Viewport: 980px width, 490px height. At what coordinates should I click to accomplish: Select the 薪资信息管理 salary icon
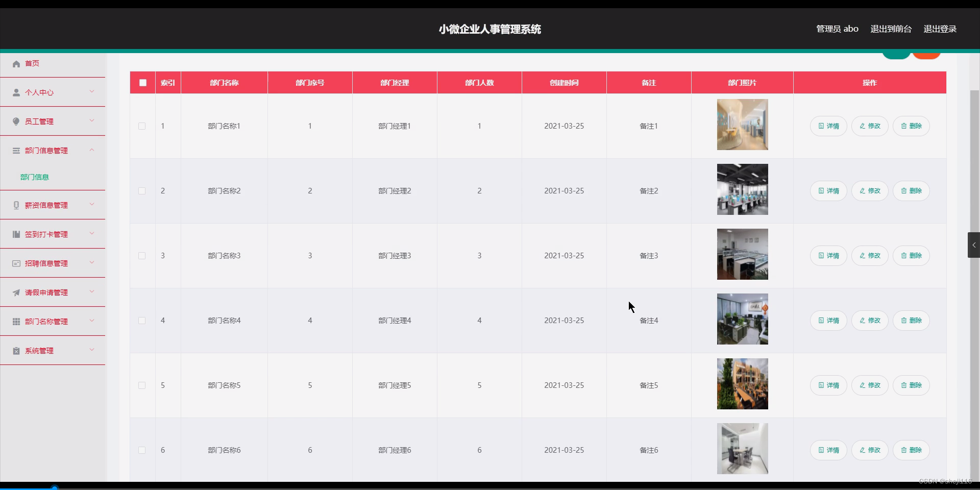(x=16, y=205)
